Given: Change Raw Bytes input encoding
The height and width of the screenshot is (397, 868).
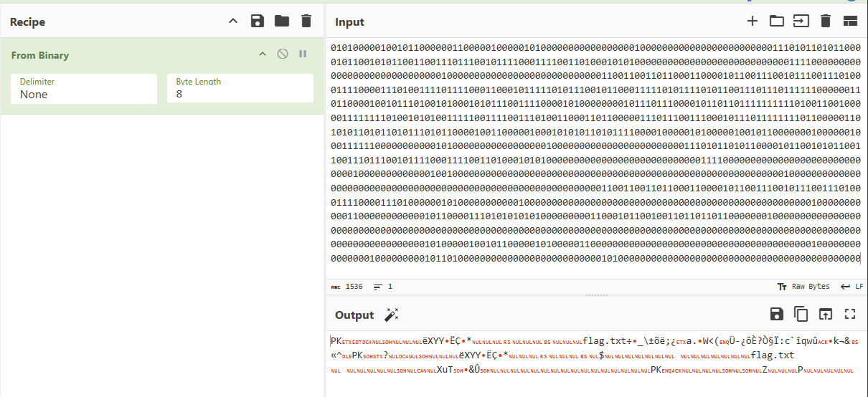Looking at the screenshot, I should pos(803,287).
